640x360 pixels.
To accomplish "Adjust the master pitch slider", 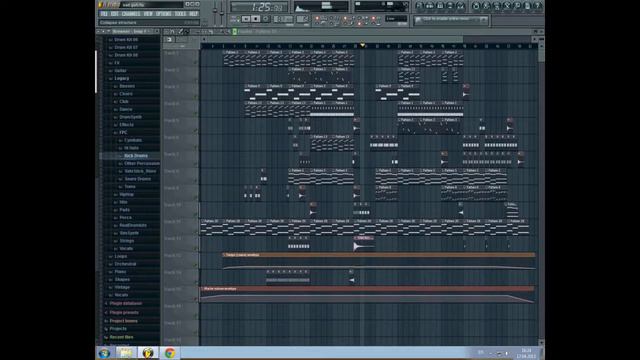I will click(x=222, y=12).
